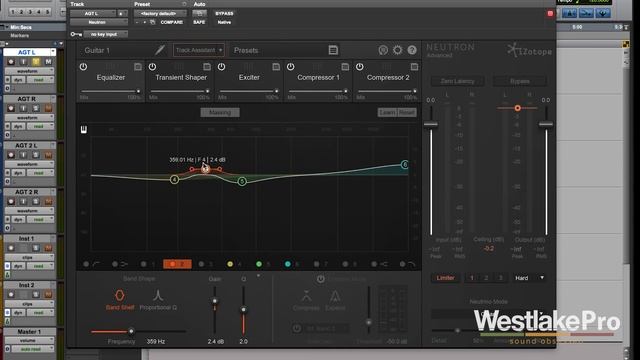This screenshot has height=360, width=640.
Task: Click the Masking button
Action: 220,112
